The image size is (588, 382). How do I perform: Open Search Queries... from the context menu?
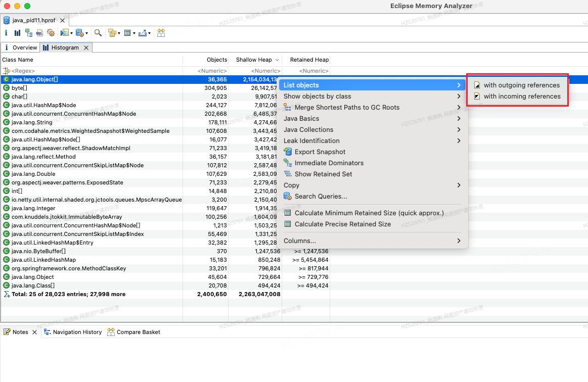(373, 197)
